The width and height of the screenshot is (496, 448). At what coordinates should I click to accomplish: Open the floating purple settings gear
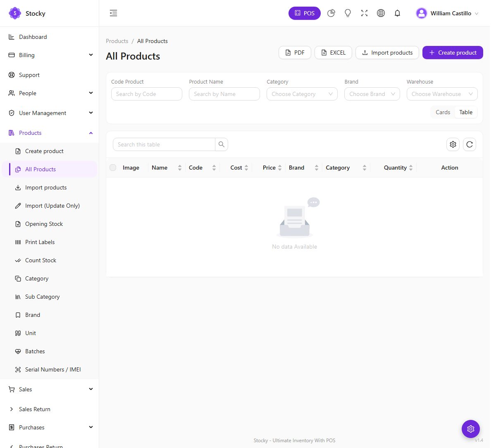pyautogui.click(x=470, y=429)
